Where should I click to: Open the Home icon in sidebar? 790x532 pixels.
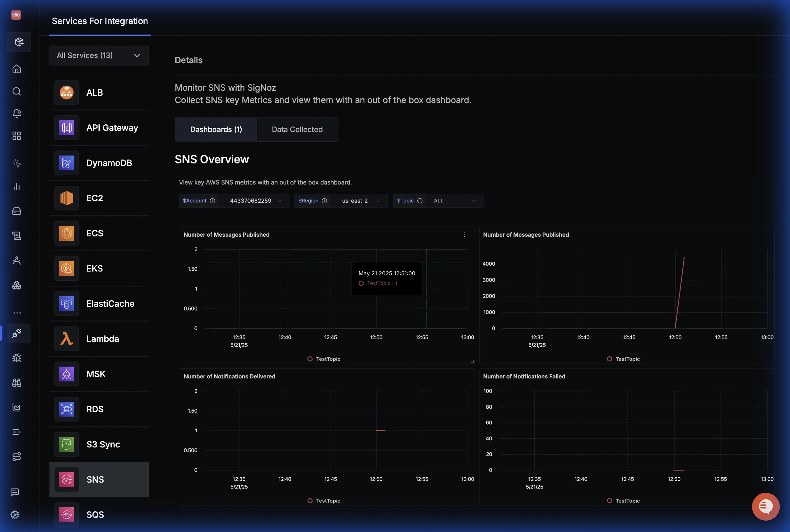(x=17, y=69)
